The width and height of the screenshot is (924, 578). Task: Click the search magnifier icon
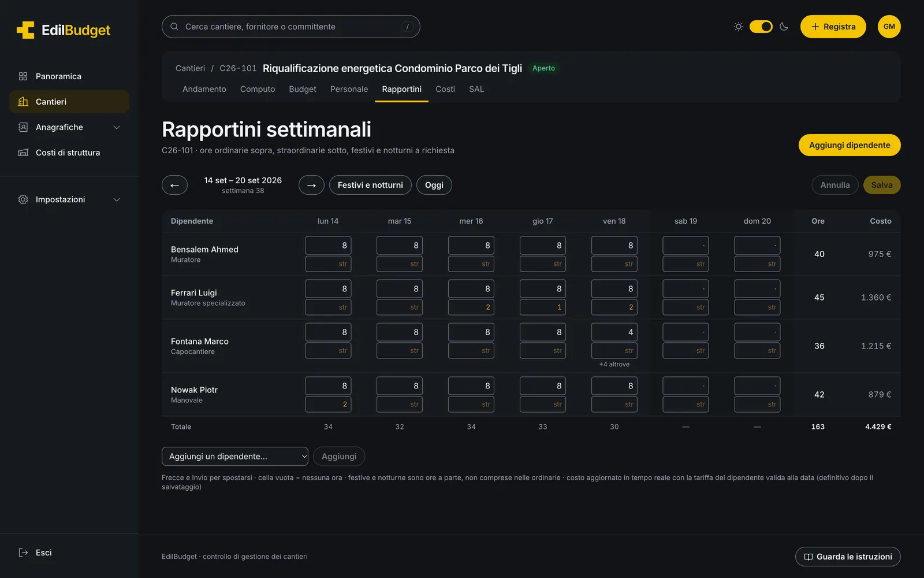[x=174, y=27]
